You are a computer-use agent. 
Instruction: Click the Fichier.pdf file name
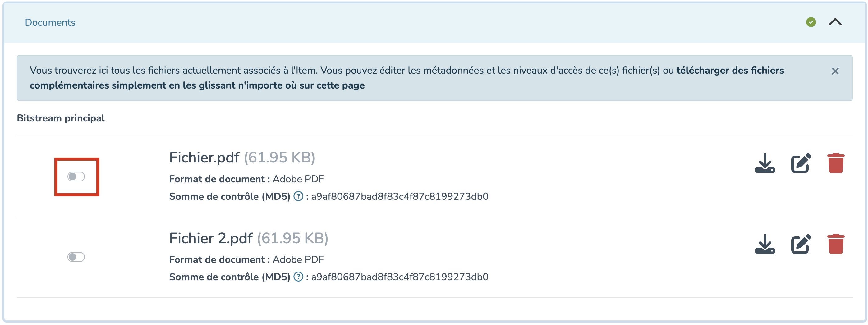coord(204,157)
